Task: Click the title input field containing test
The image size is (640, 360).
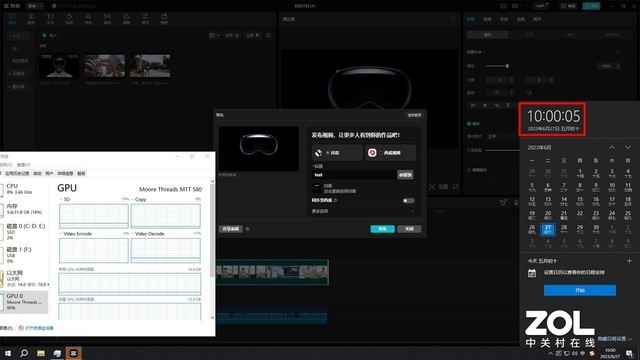Action: (354, 175)
